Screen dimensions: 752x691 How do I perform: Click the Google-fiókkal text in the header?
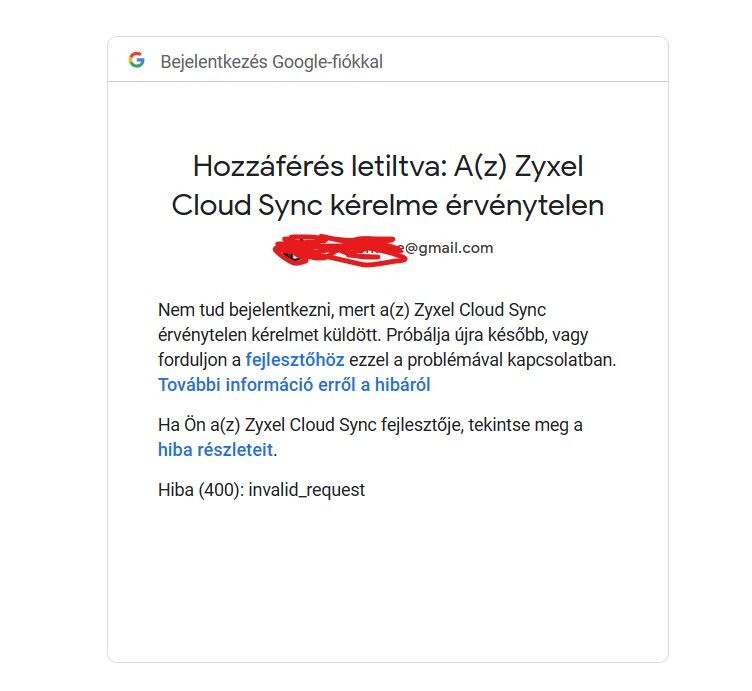click(x=328, y=62)
